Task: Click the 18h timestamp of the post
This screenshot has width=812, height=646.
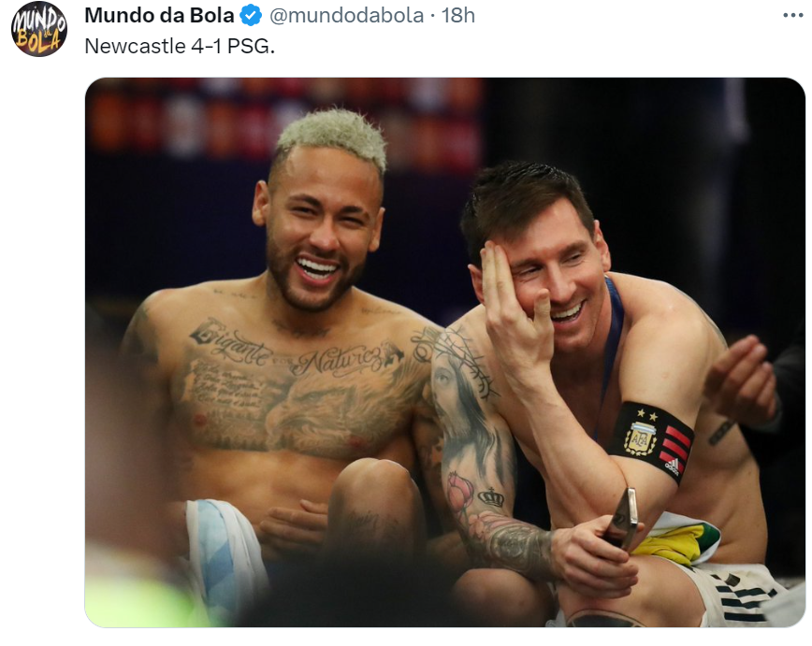Action: (x=457, y=16)
